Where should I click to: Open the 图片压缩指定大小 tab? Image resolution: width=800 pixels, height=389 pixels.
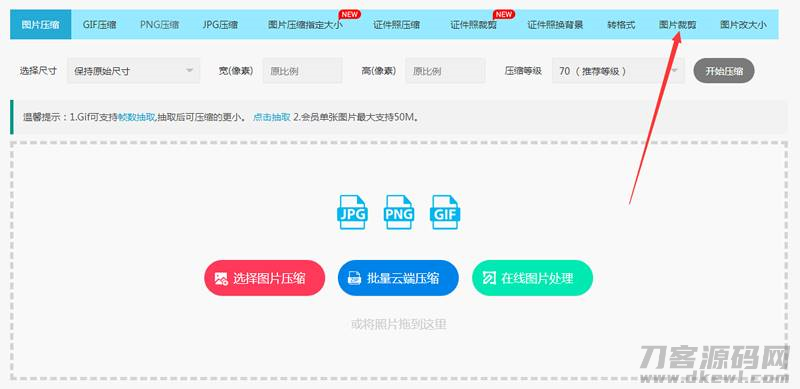pos(305,25)
